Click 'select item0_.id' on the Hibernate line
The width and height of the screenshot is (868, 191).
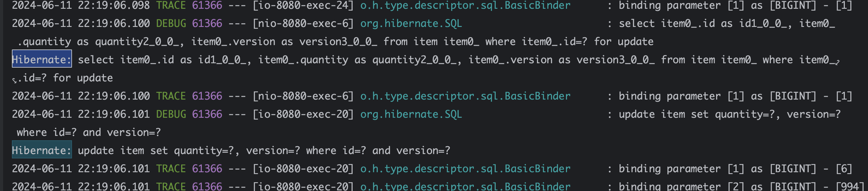[126, 60]
